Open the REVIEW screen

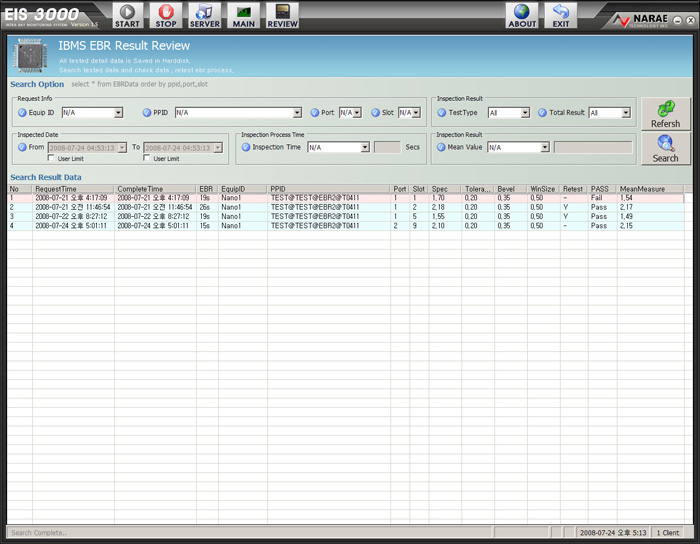pos(283,16)
